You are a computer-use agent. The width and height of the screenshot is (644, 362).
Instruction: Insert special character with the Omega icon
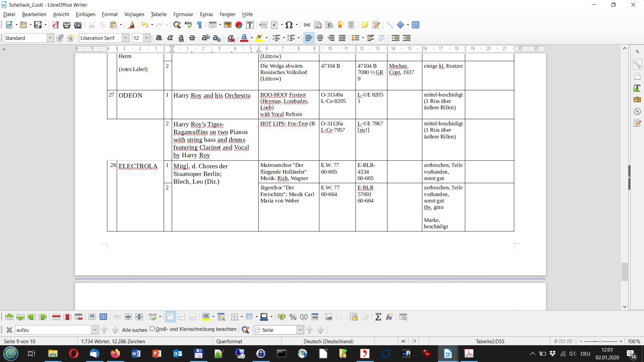tap(289, 25)
